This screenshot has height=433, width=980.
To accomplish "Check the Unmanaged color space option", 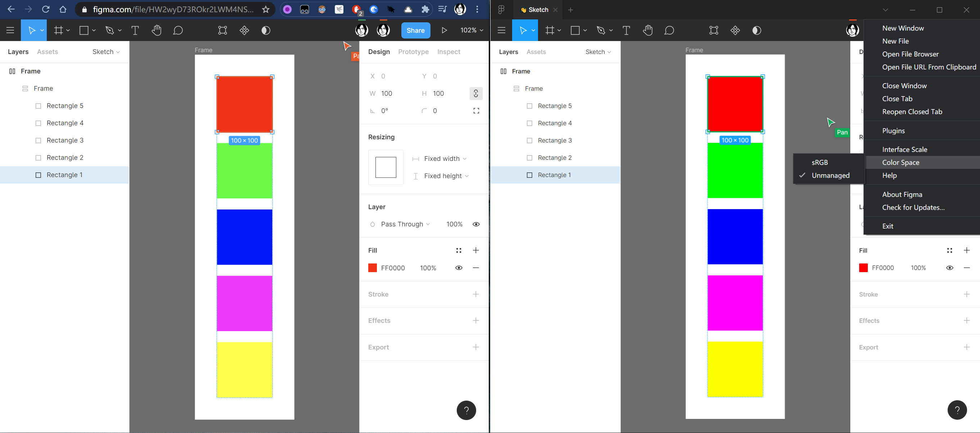I will pyautogui.click(x=829, y=175).
